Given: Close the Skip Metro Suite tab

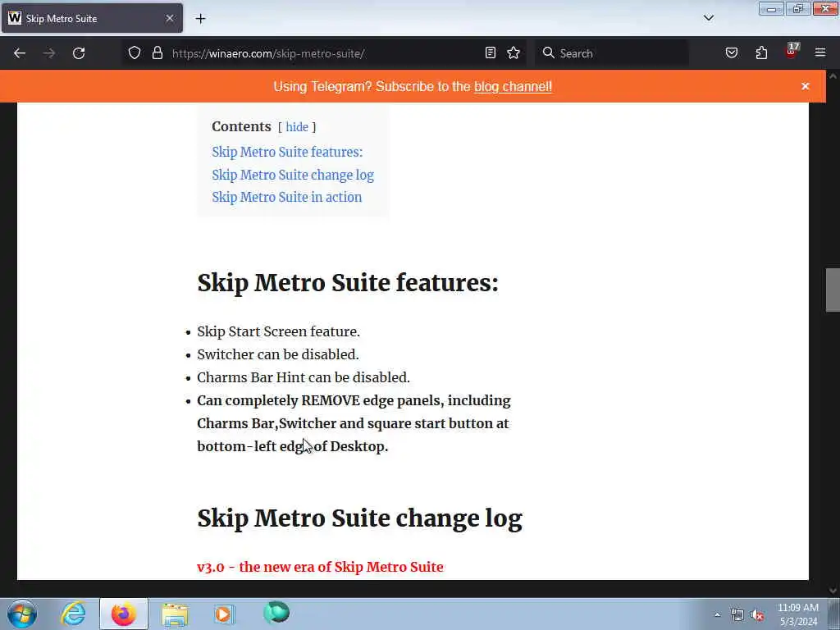Looking at the screenshot, I should (x=170, y=18).
